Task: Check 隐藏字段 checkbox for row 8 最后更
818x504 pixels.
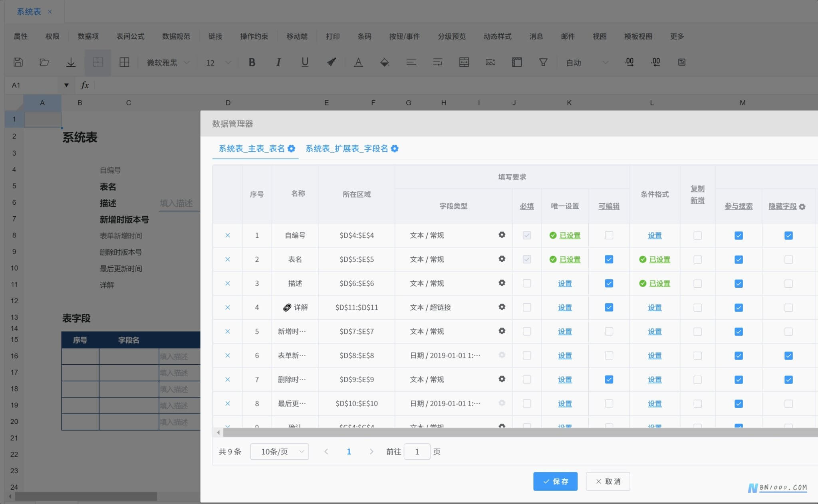Action: point(788,403)
